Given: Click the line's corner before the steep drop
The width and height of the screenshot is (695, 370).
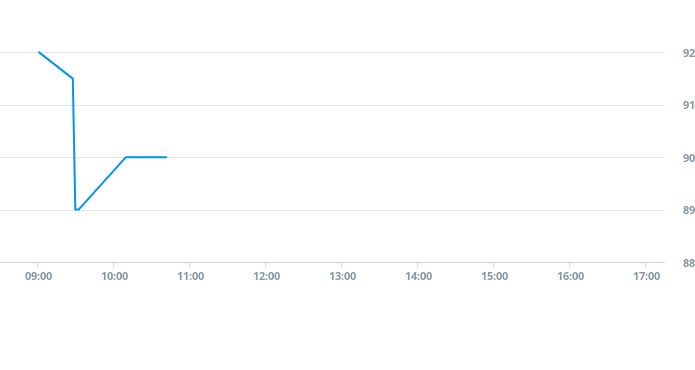Looking at the screenshot, I should (x=73, y=78).
